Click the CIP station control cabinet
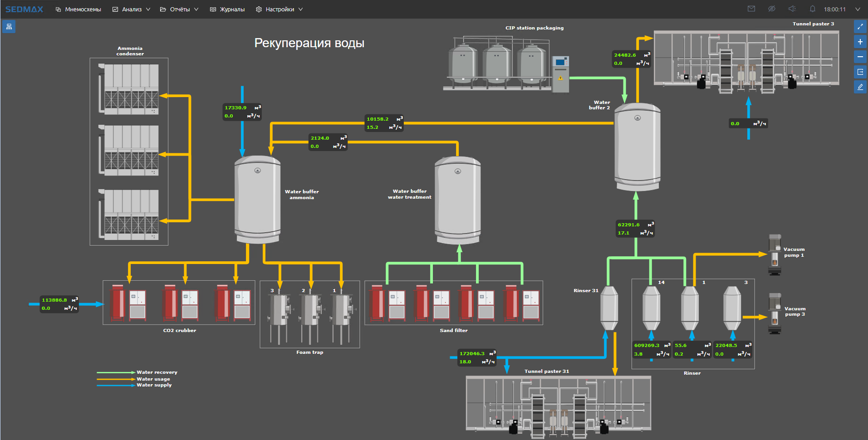 point(561,74)
